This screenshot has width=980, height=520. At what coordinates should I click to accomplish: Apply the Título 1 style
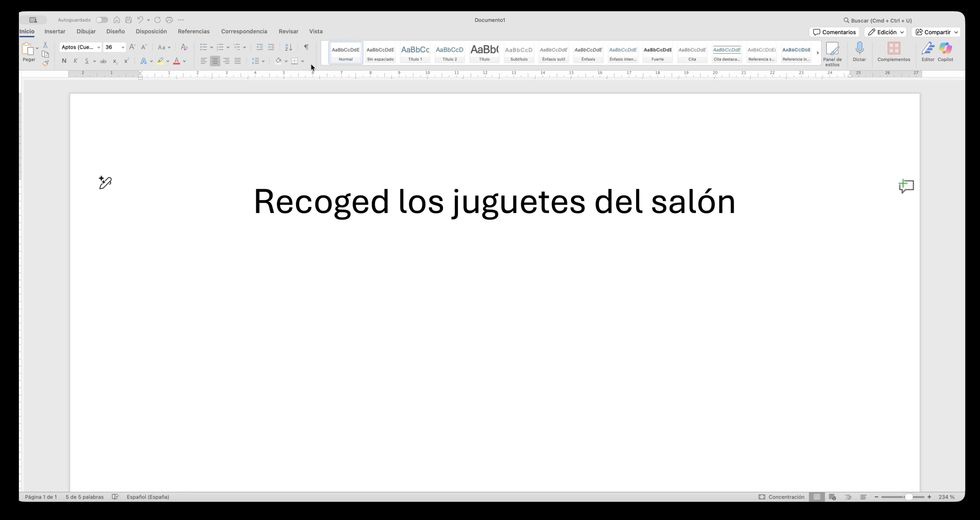(x=415, y=52)
